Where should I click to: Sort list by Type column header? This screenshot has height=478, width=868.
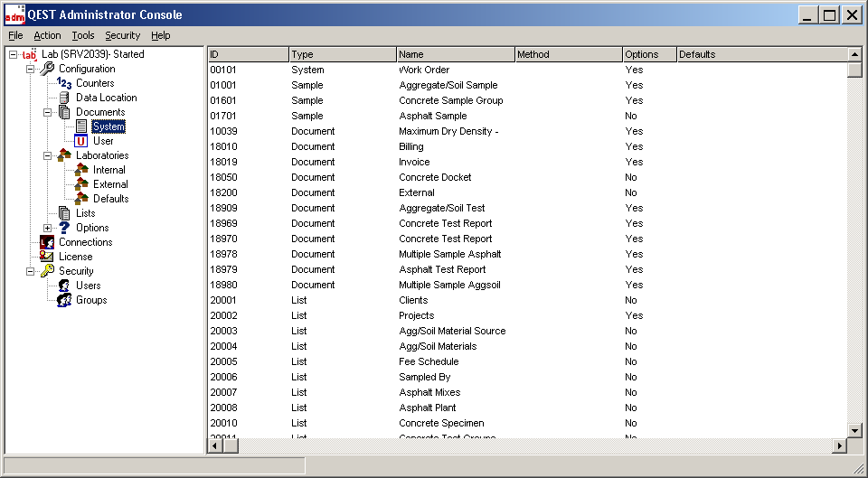point(343,54)
